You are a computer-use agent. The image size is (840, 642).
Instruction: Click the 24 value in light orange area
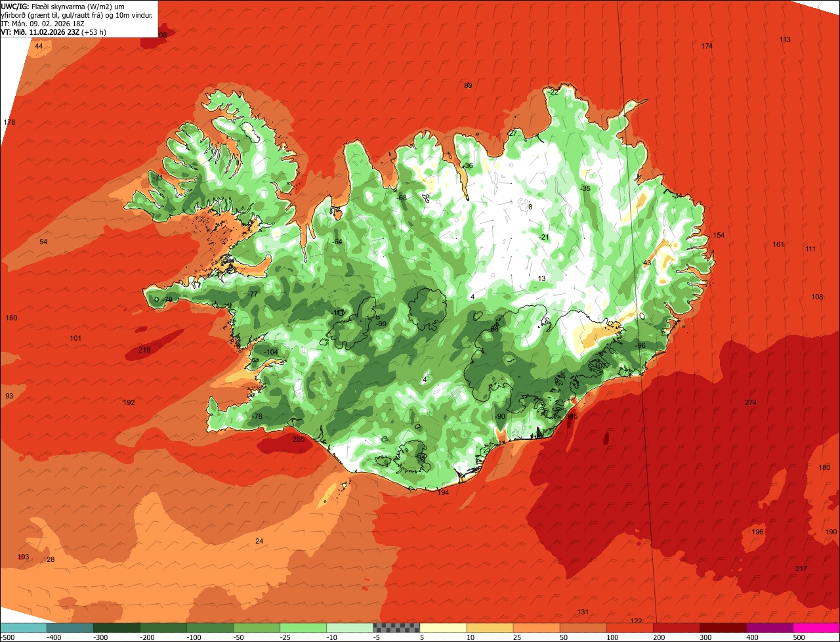pos(259,541)
